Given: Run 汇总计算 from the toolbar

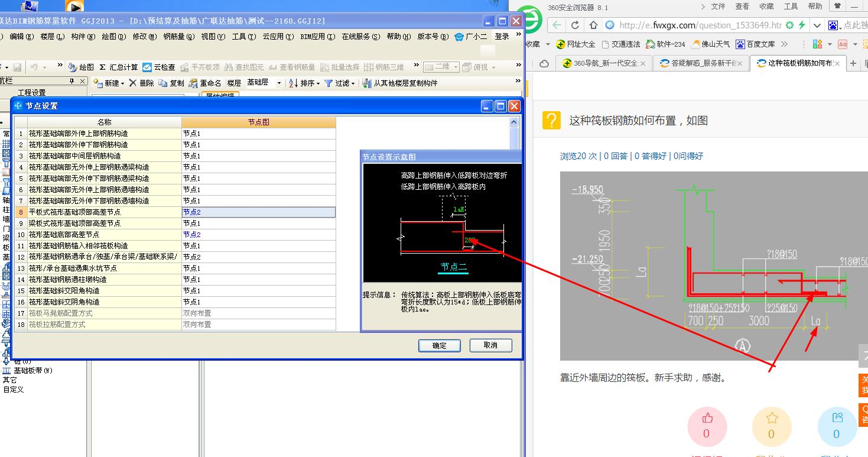Looking at the screenshot, I should (118, 67).
